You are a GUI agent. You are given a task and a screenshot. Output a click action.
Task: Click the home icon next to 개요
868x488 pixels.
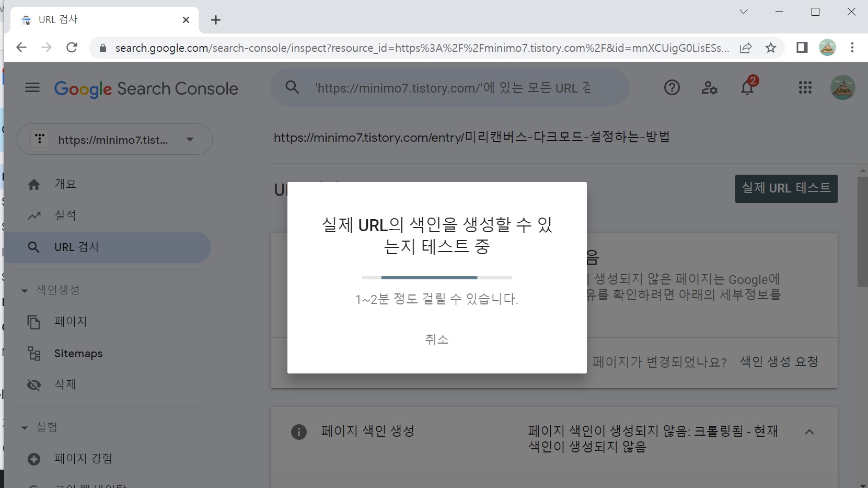click(x=34, y=184)
